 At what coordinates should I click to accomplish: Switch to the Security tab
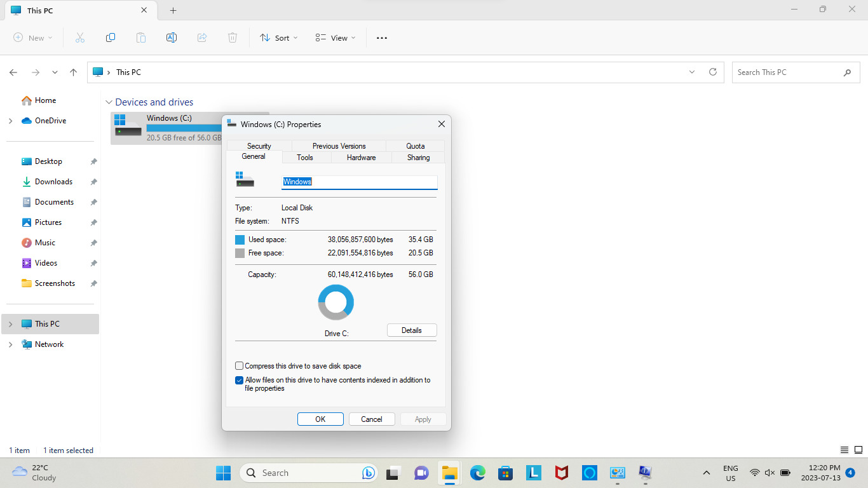(259, 146)
